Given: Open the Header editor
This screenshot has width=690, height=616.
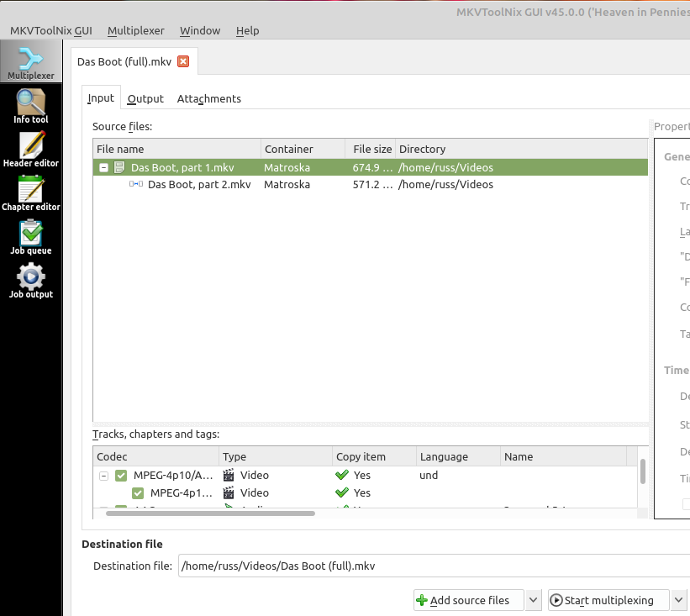Looking at the screenshot, I should point(31,150).
